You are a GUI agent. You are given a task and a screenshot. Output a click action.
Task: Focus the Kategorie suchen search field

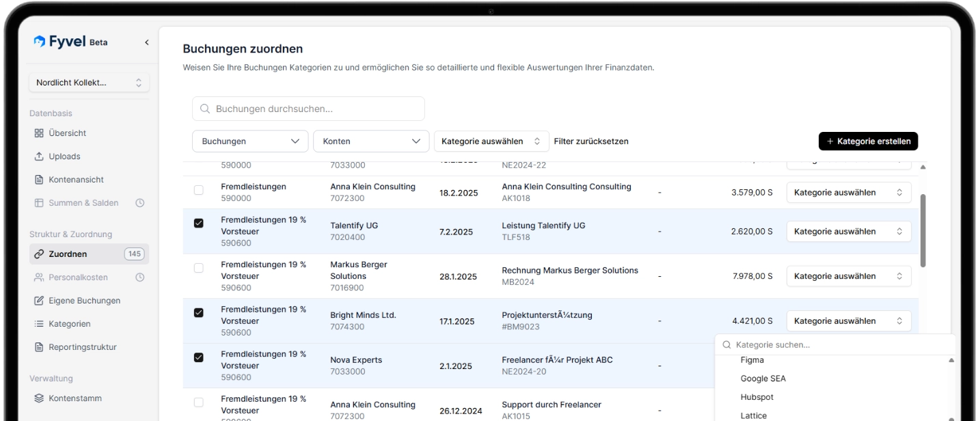pyautogui.click(x=835, y=345)
